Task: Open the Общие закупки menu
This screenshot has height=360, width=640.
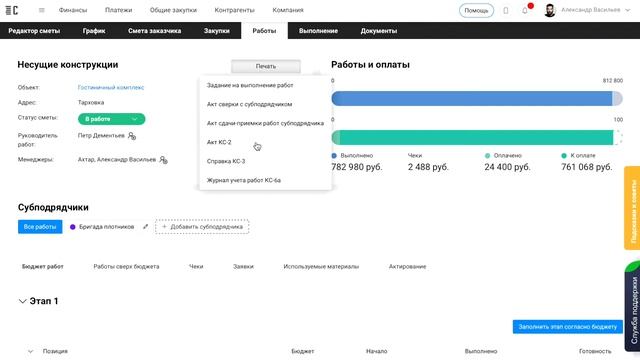Action: 173,10
